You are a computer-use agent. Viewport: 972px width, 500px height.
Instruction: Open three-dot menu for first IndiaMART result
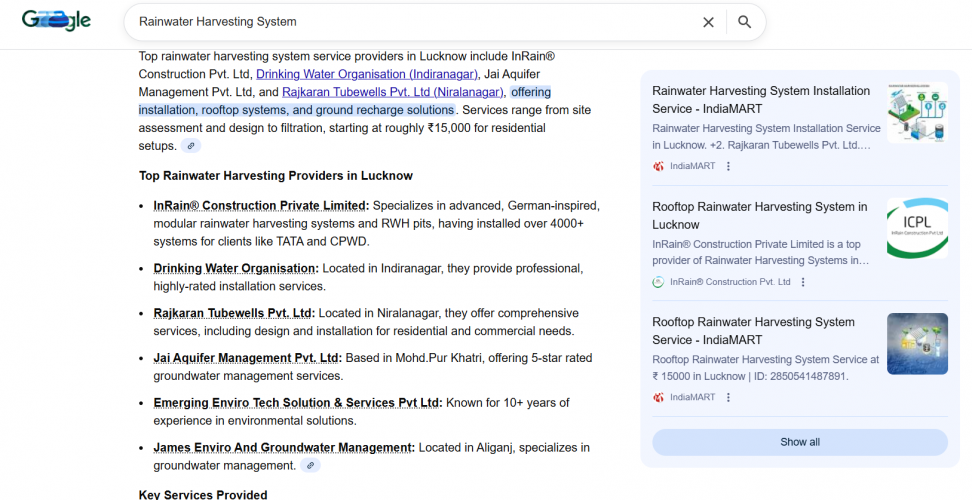pos(728,166)
